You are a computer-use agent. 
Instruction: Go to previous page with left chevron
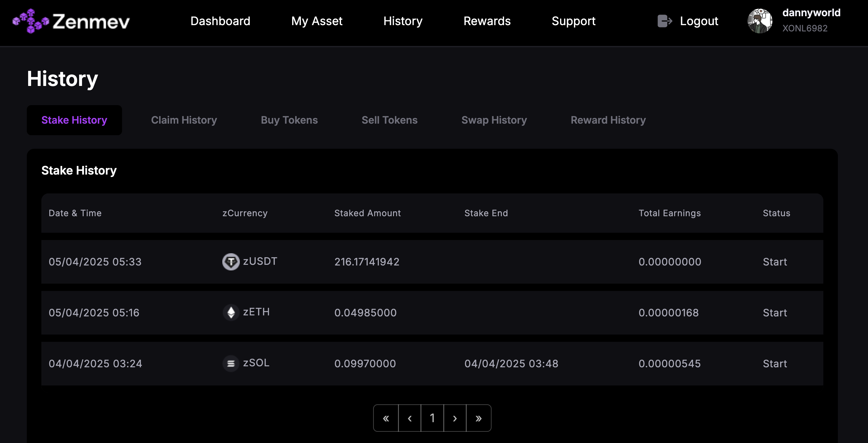410,418
